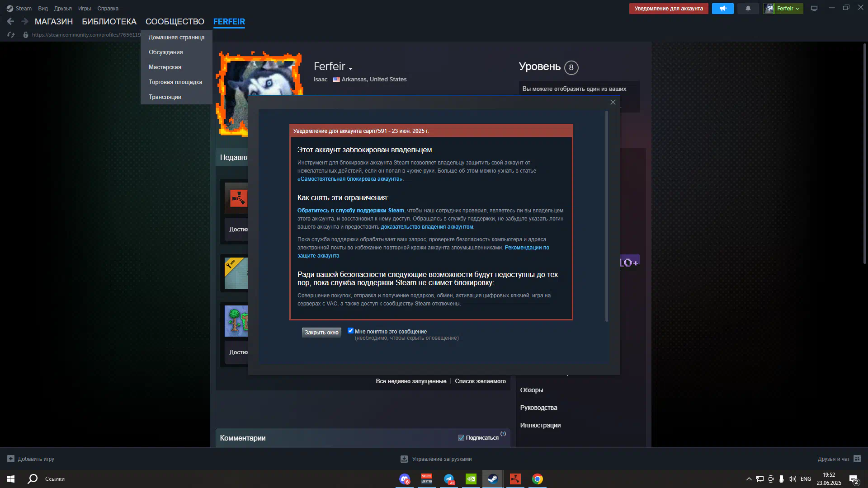Toggle the 'Мне понятно это сообщение' checkbox

[x=350, y=331]
